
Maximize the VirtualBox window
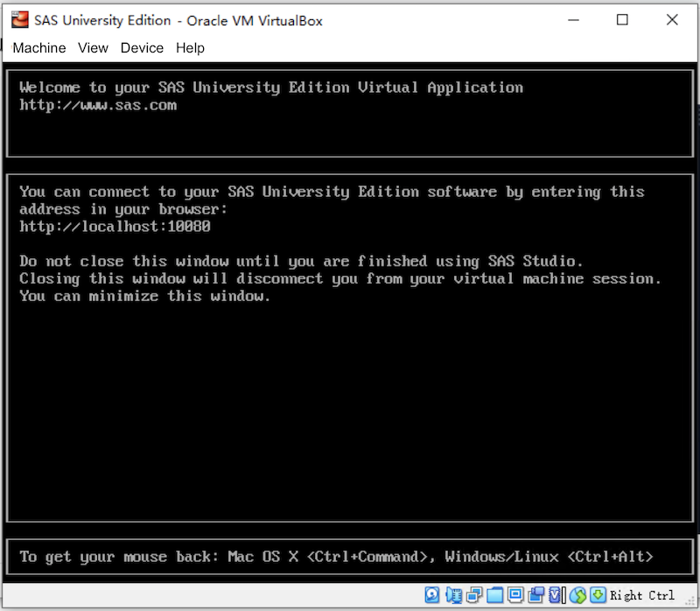(x=623, y=19)
